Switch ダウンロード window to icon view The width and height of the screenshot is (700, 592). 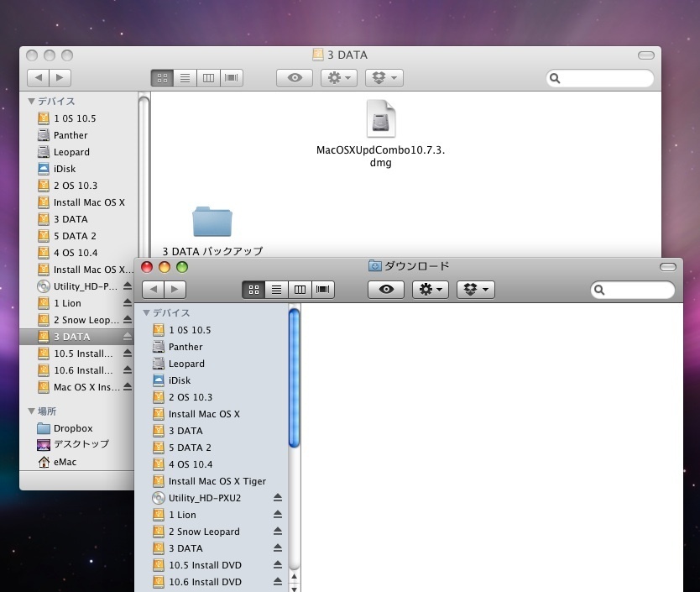253,290
